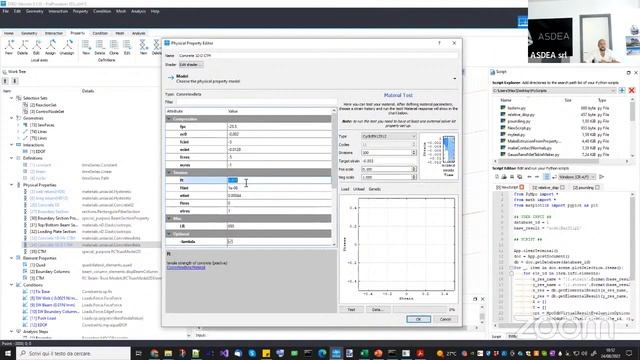The image size is (640, 360).
Task: Open strain history Type dropdown
Action: (x=389, y=136)
